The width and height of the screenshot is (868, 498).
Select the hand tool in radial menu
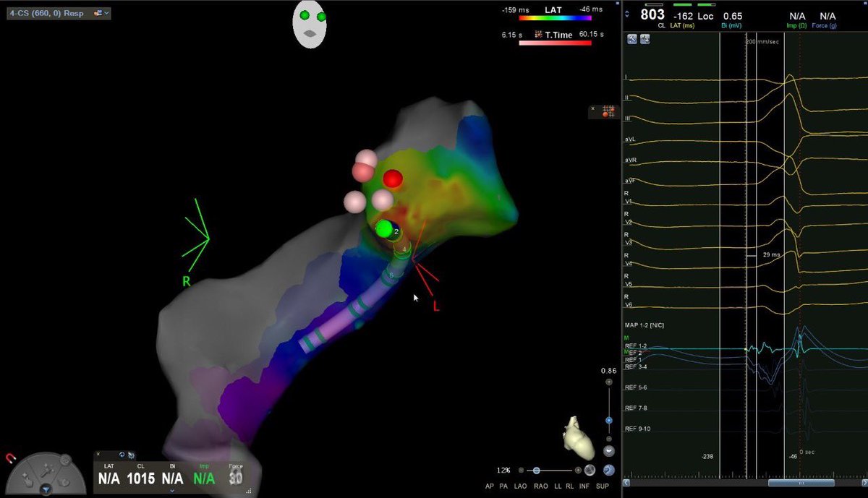click(x=64, y=481)
